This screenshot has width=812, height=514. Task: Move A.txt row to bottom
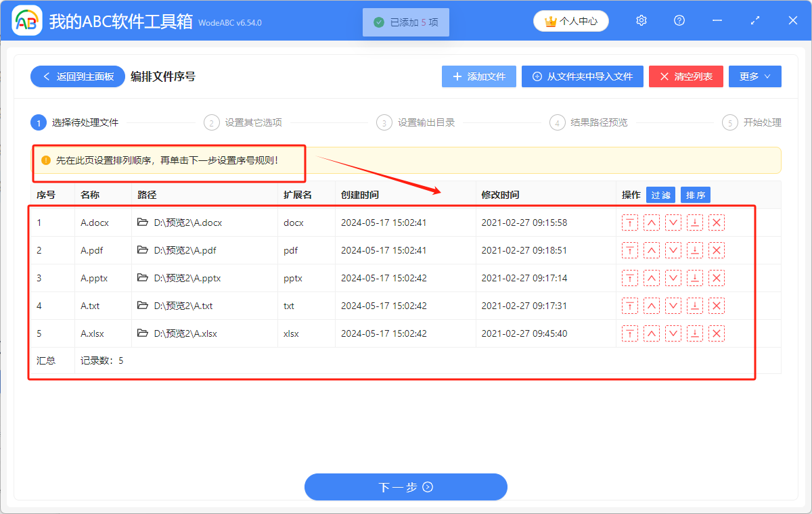(694, 306)
